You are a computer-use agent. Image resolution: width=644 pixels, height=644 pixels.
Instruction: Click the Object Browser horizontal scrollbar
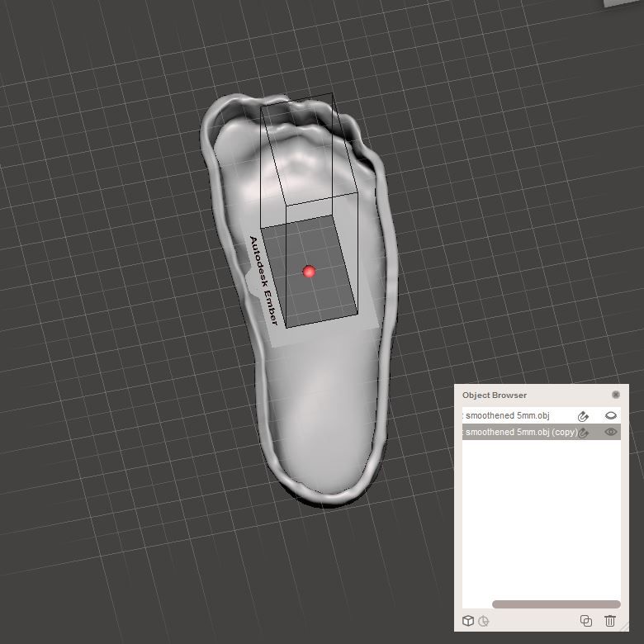tap(556, 604)
